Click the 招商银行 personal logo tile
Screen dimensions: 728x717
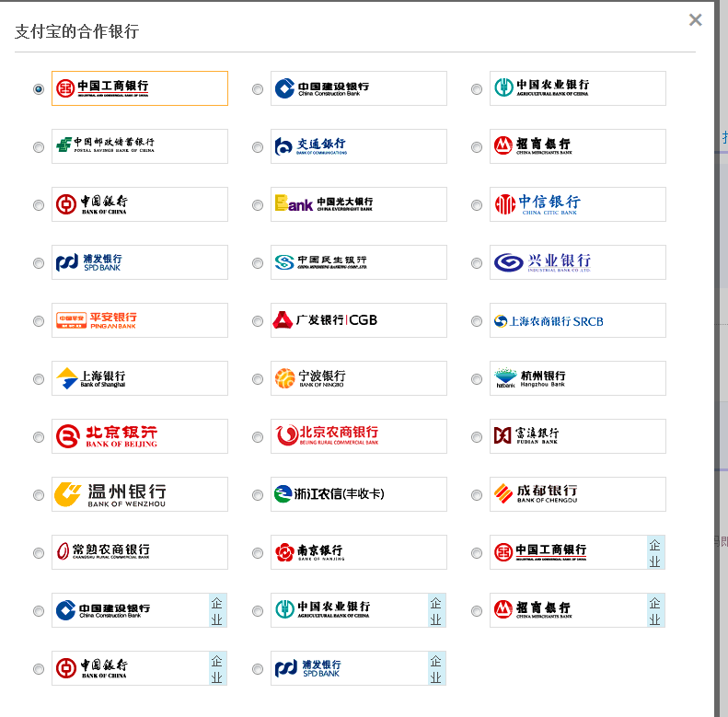(578, 146)
